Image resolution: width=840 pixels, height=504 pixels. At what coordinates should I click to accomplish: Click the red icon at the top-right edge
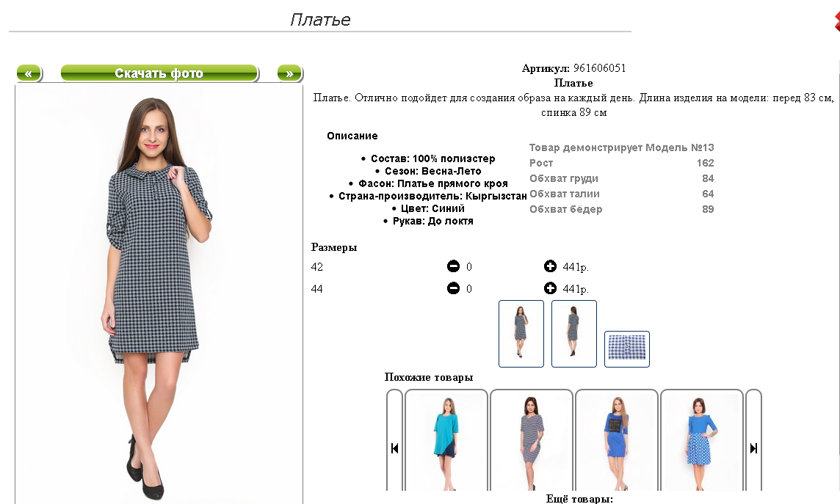coord(837,21)
